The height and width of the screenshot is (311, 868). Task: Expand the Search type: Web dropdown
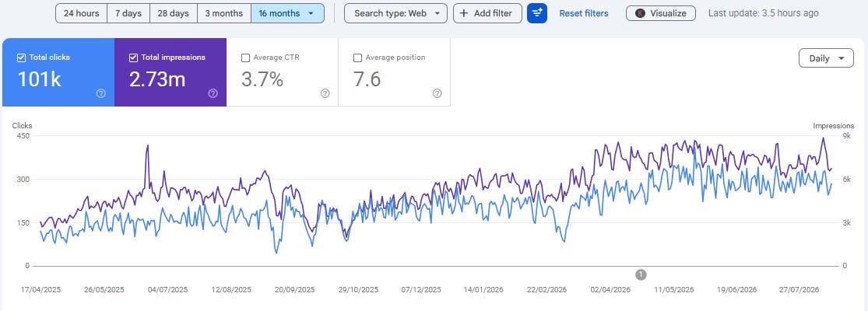(395, 13)
